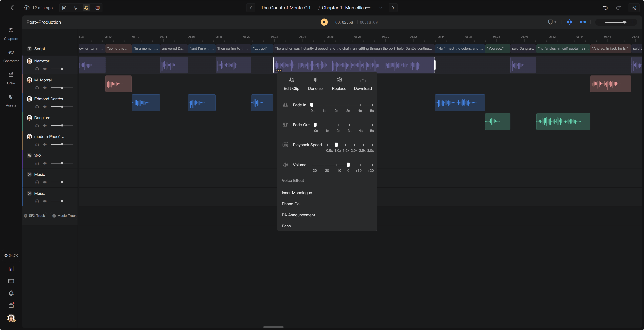This screenshot has width=644, height=330.
Task: Open the keyboard shortcuts icon
Action: (11, 281)
